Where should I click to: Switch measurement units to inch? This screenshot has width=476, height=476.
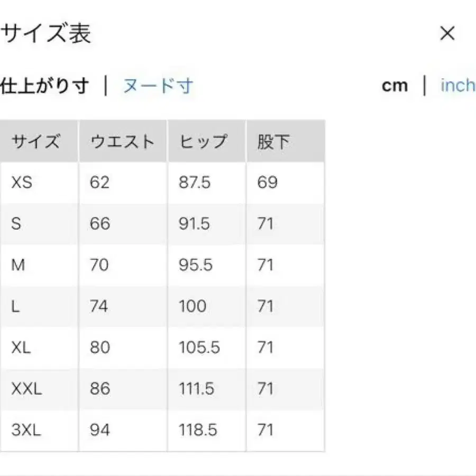pos(457,85)
